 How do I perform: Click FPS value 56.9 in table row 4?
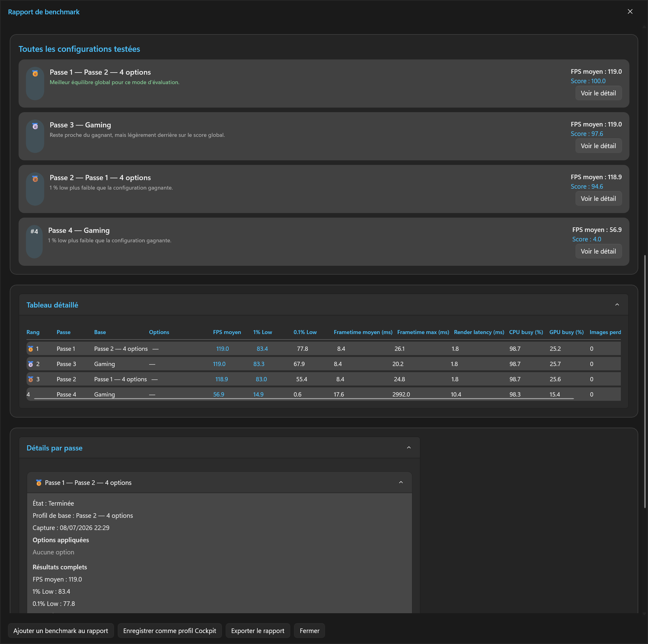point(219,395)
